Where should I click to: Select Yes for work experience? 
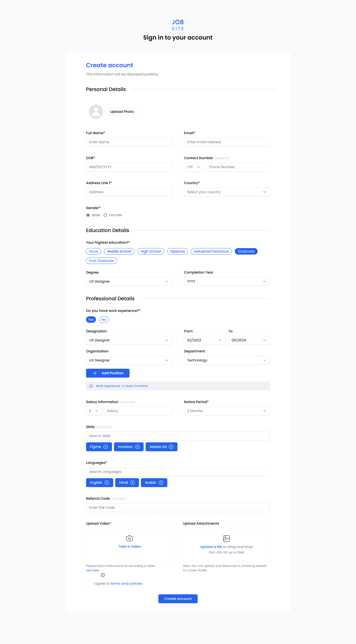[x=91, y=320]
